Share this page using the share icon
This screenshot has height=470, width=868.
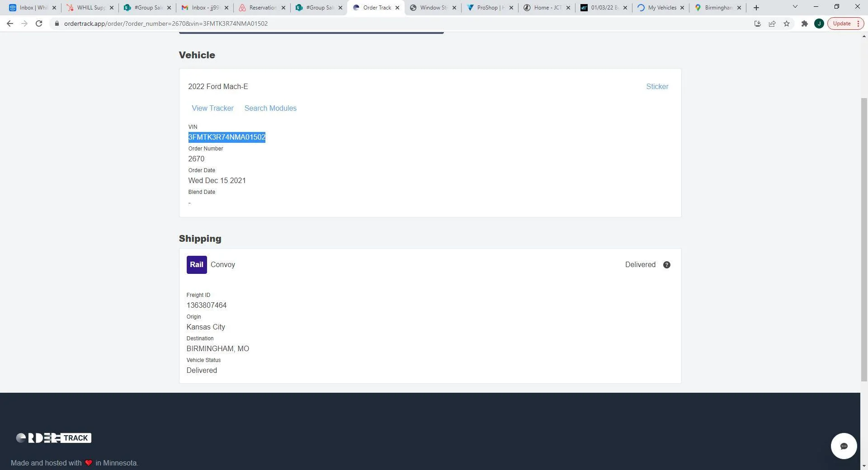click(x=772, y=23)
